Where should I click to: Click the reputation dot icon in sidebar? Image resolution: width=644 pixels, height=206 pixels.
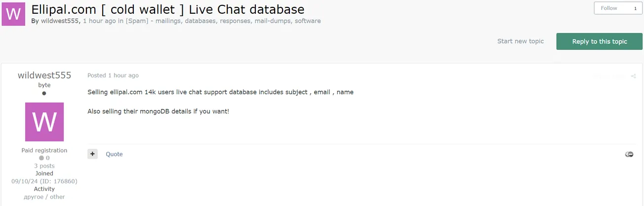click(41, 158)
